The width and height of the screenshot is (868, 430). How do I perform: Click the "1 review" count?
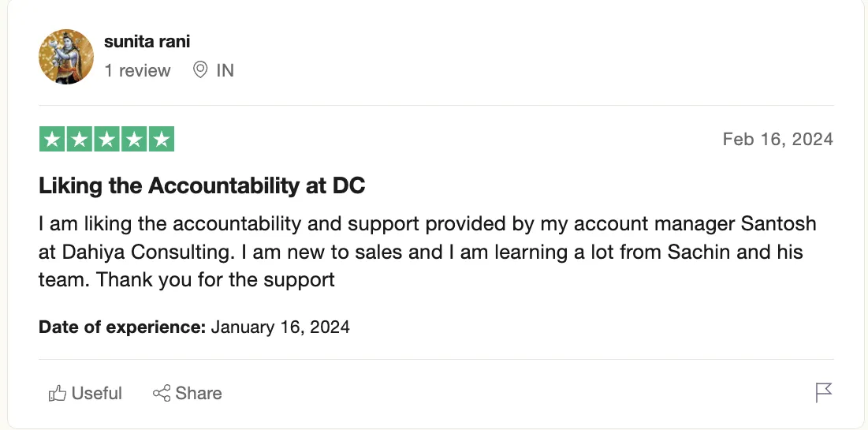(137, 70)
